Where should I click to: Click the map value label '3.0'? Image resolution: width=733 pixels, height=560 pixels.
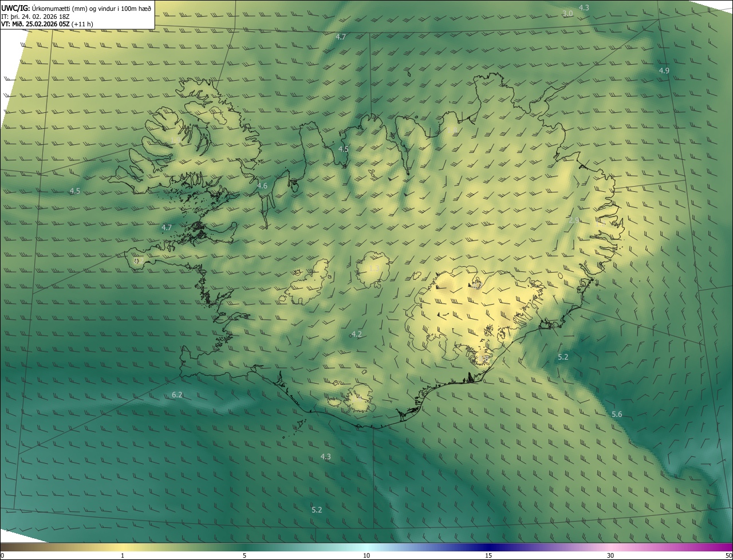pyautogui.click(x=568, y=13)
